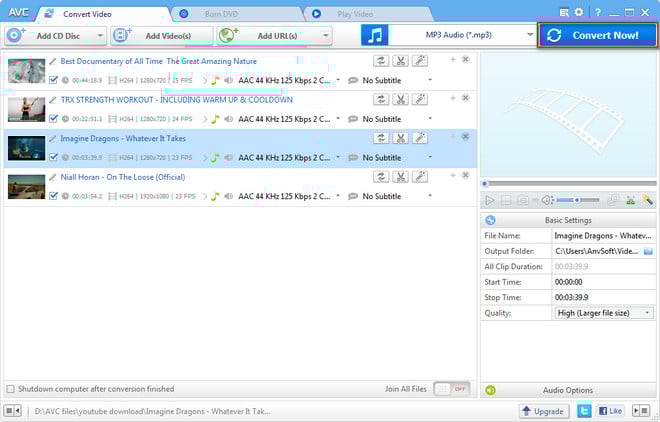Viewport: 660px width, 422px height.
Task: Click the Stop Time field 00:03:39.9
Action: click(604, 297)
